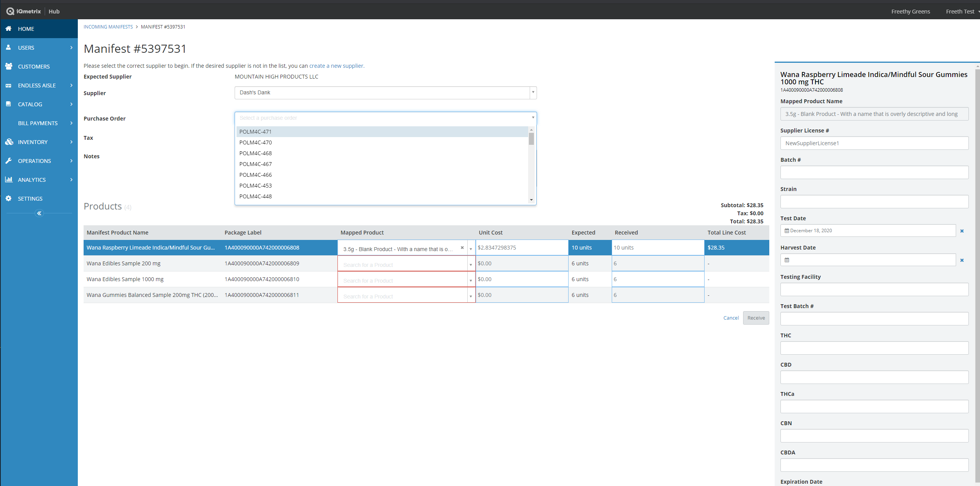Image resolution: width=980 pixels, height=486 pixels.
Task: Clear the Test Date with X icon
Action: [x=962, y=231]
